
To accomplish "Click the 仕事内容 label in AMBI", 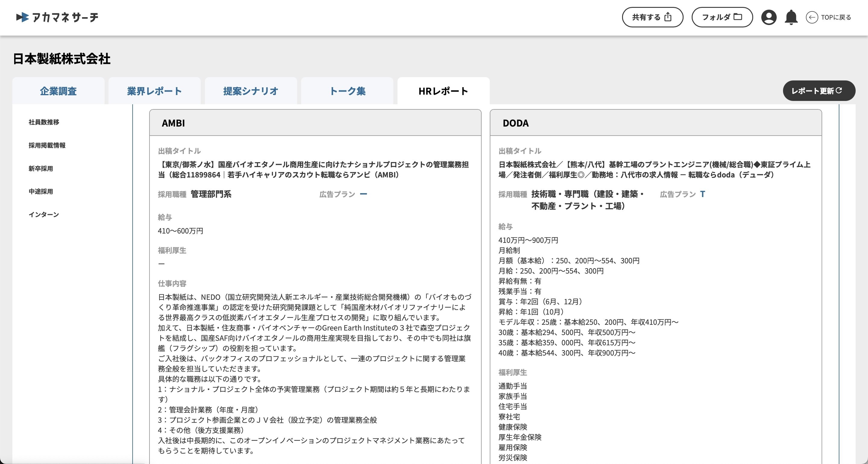I will 172,284.
